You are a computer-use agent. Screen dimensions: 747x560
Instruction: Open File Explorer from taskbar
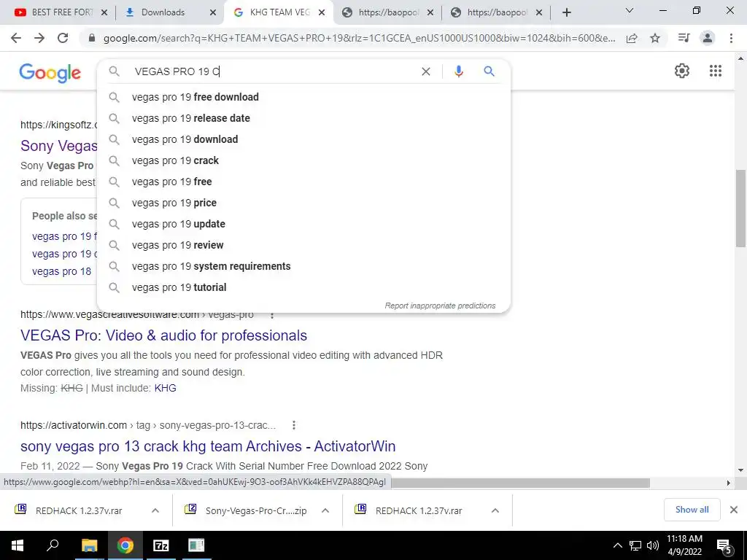click(89, 545)
